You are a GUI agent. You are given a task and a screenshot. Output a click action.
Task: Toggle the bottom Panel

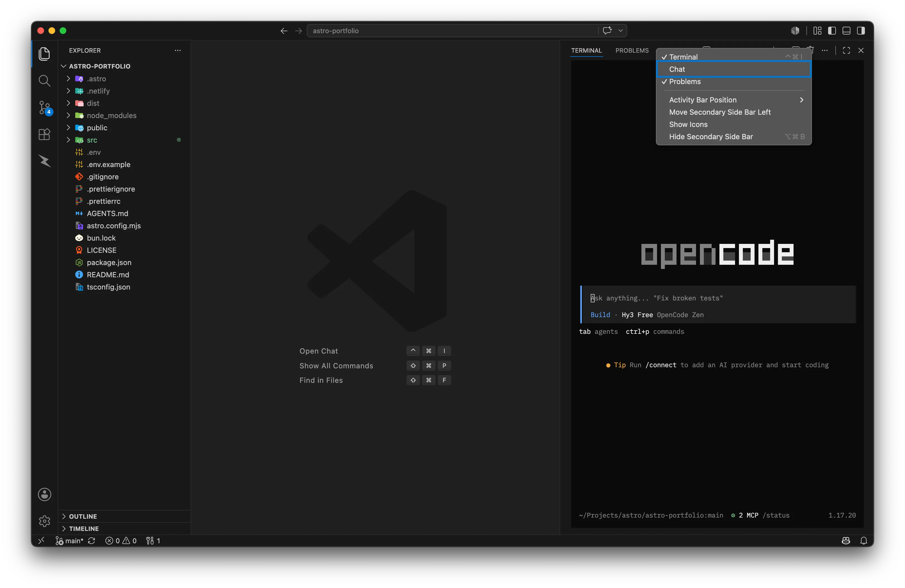pos(846,31)
